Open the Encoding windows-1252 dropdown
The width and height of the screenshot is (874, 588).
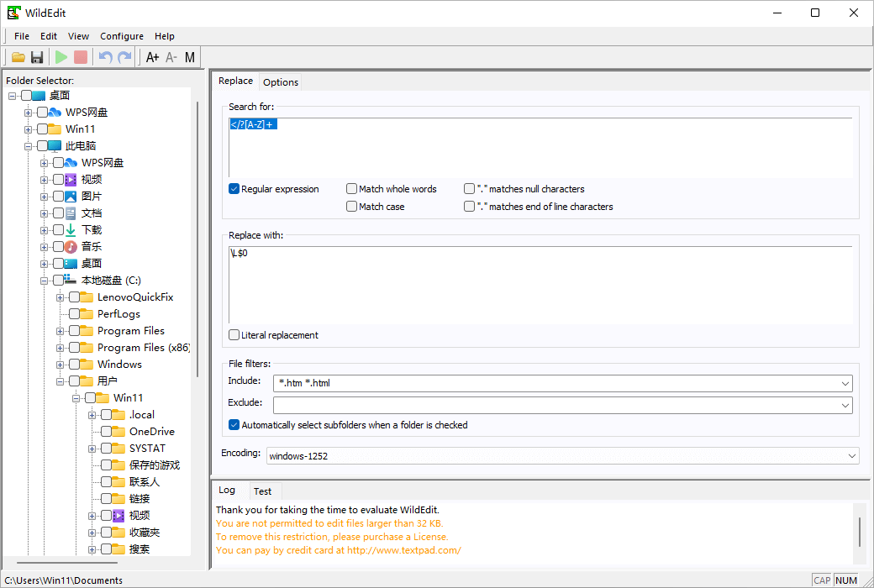click(x=851, y=456)
